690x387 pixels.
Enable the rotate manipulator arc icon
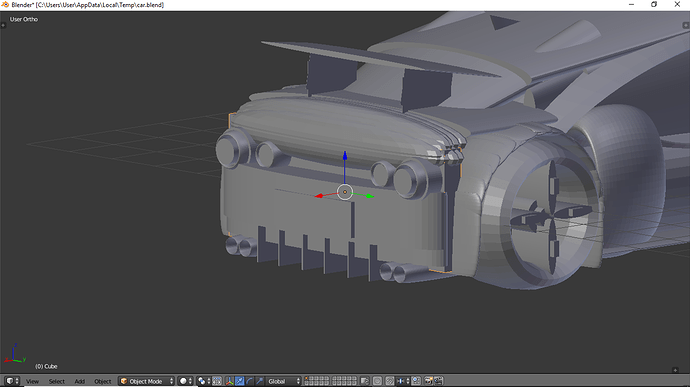250,381
